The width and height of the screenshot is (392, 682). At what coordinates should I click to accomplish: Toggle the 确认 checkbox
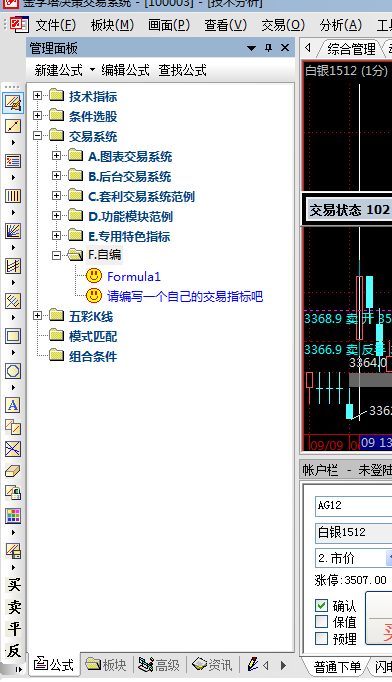[321, 605]
